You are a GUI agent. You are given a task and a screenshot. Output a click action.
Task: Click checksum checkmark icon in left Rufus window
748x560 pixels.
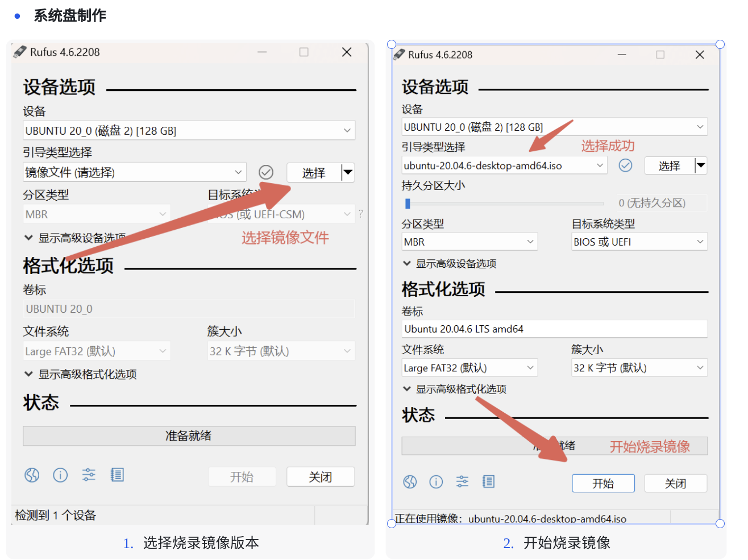pos(266,172)
